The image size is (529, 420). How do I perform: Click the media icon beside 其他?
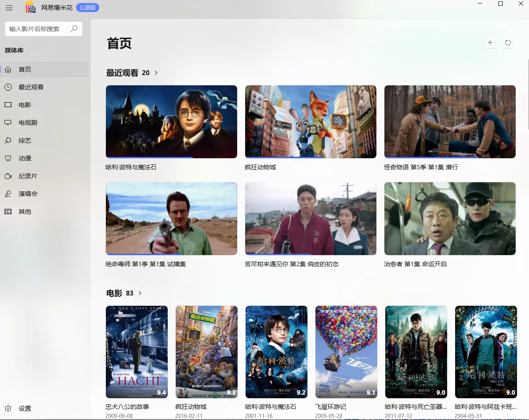point(8,212)
